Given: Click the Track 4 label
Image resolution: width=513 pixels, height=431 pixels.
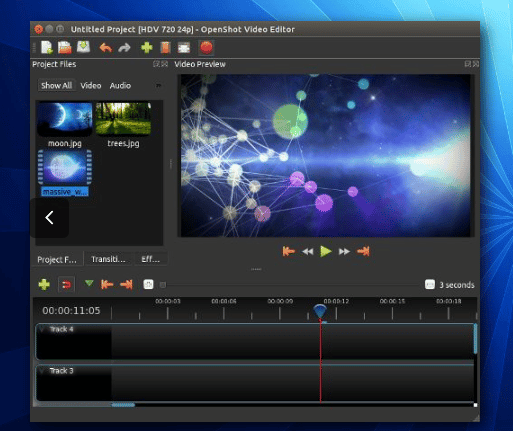Looking at the screenshot, I should [x=61, y=329].
